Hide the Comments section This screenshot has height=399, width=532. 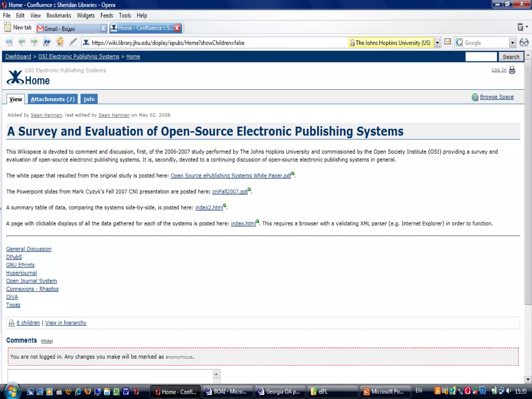tap(47, 341)
